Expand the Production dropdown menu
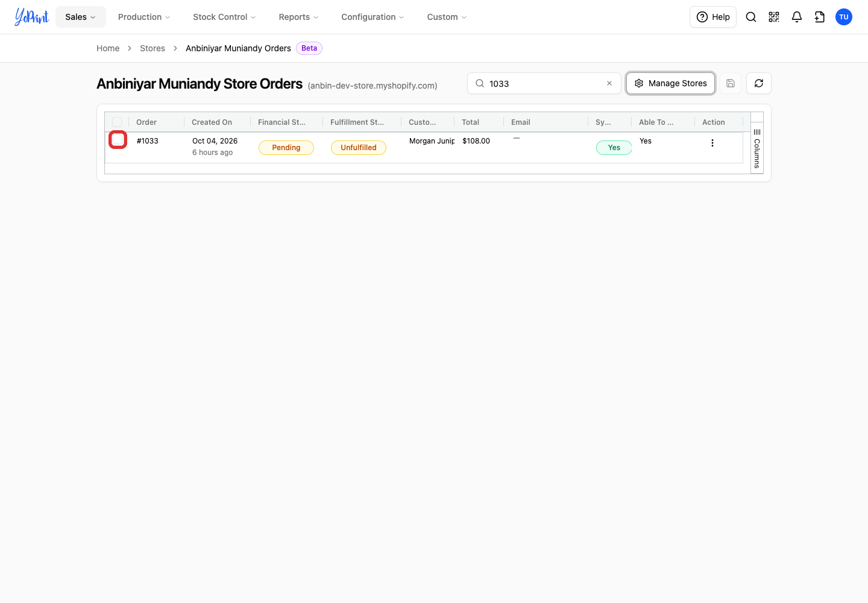Viewport: 868px width, 603px height. coord(144,17)
